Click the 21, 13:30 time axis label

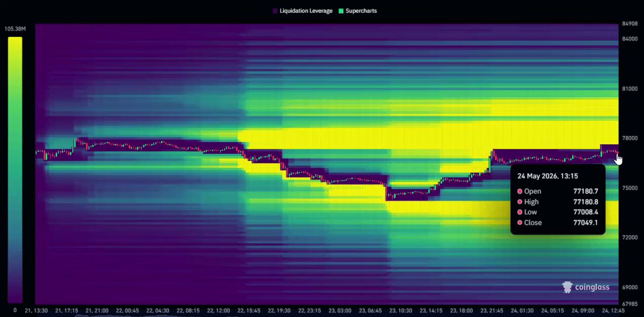pos(36,311)
